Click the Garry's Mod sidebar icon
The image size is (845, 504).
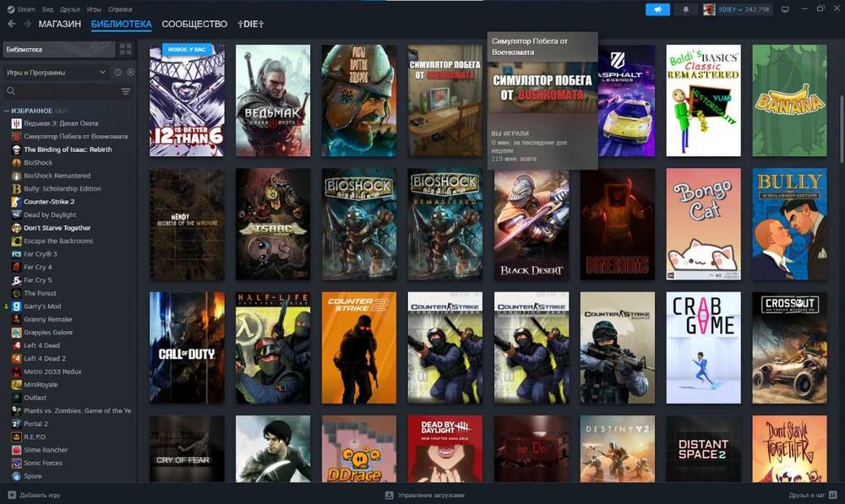[16, 306]
